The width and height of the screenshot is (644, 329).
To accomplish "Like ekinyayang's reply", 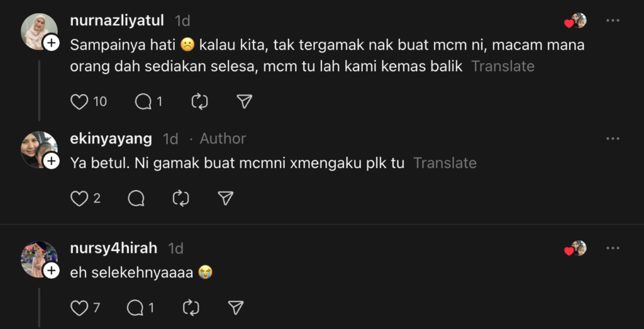I will coord(79,199).
